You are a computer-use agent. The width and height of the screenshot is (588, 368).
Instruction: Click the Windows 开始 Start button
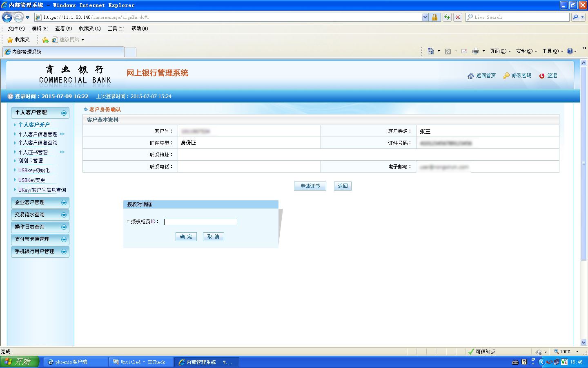[20, 362]
